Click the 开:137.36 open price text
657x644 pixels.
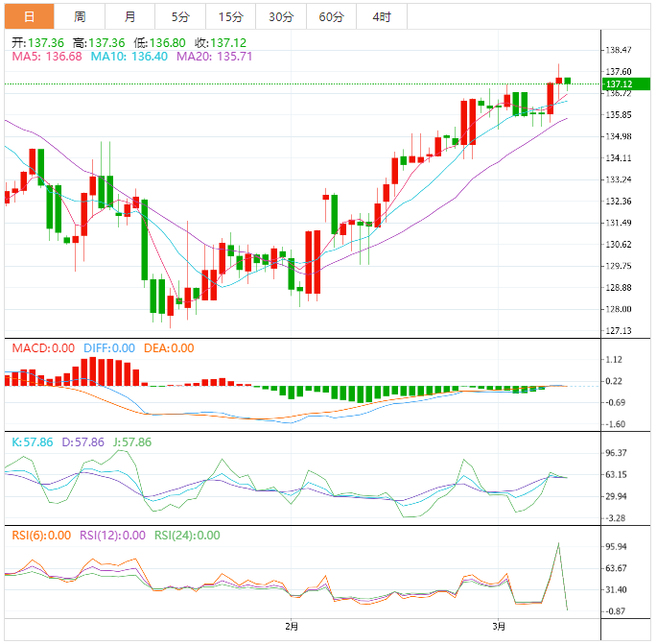coord(37,43)
